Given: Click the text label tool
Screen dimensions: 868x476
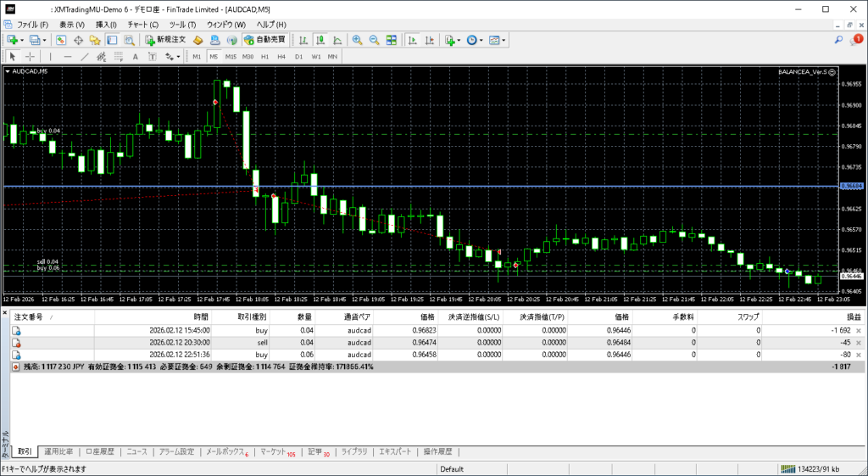Looking at the screenshot, I should [136, 57].
